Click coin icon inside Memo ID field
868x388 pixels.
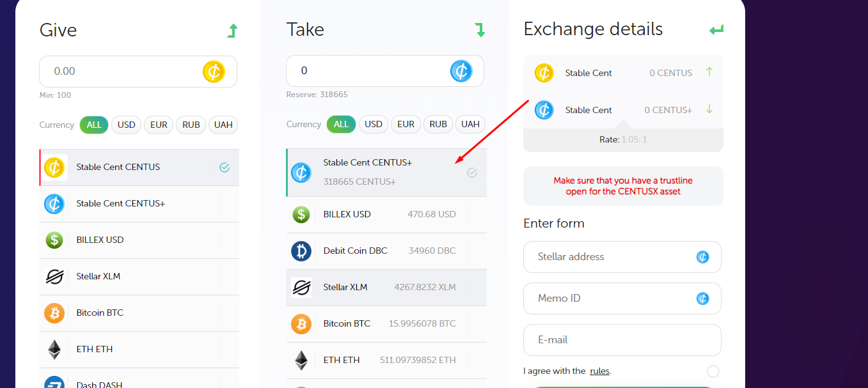pos(702,299)
